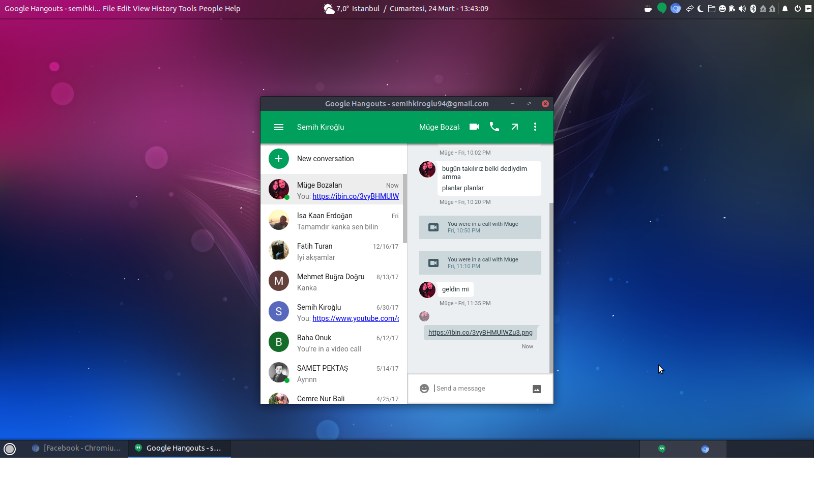Image resolution: width=814 pixels, height=504 pixels.
Task: Open the People menu
Action: point(211,9)
